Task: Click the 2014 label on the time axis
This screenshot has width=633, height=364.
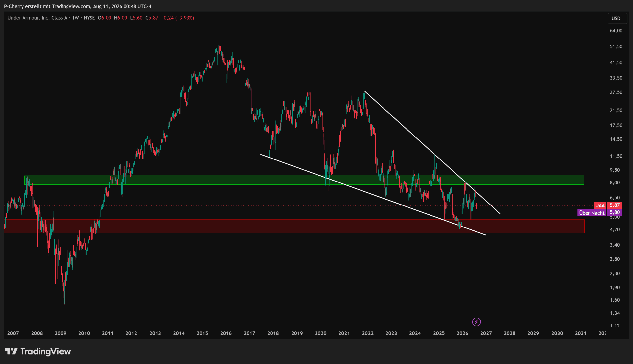Action: click(179, 333)
